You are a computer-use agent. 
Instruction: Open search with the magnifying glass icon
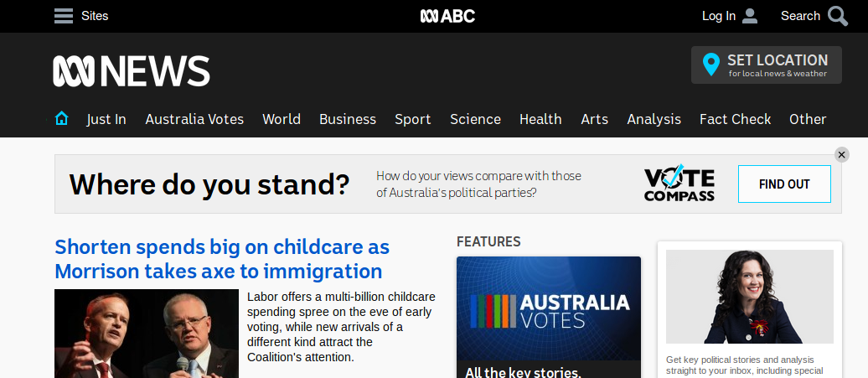pos(838,16)
